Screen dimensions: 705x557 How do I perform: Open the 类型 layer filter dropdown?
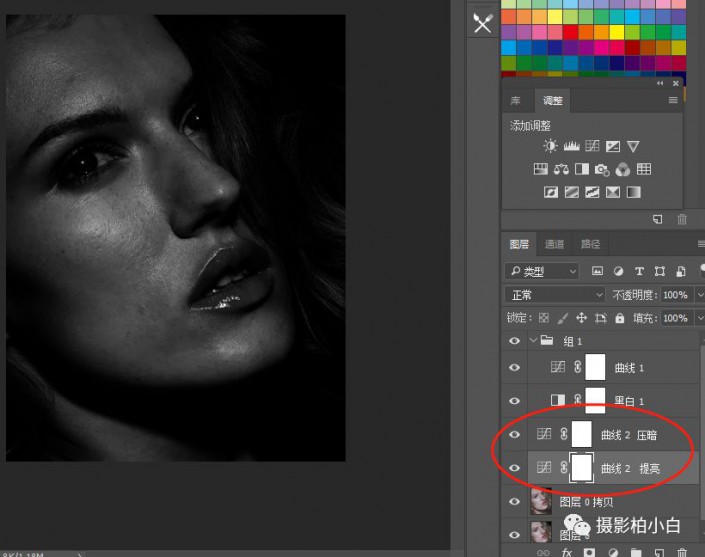542,271
